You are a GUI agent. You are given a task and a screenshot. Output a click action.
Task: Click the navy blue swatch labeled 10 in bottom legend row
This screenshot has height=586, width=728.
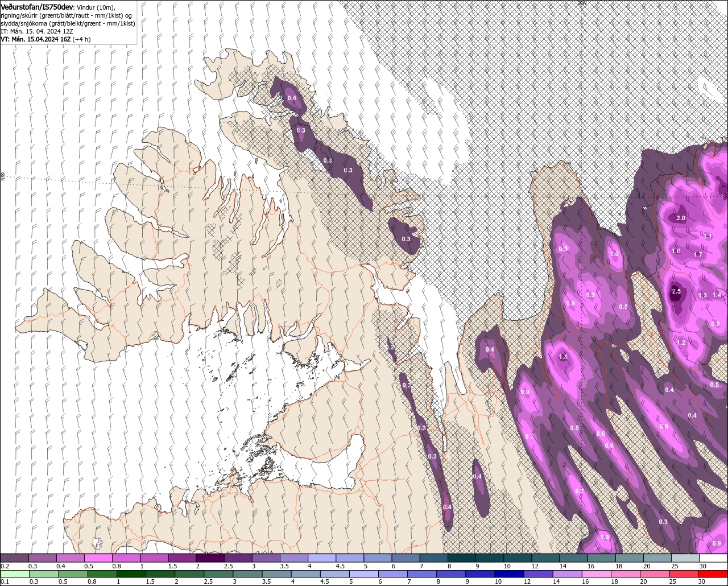[509, 574]
